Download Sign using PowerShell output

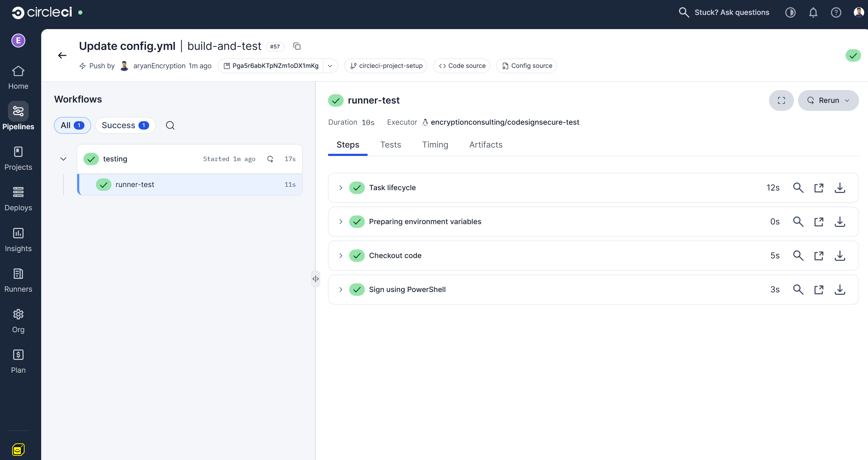tap(840, 290)
